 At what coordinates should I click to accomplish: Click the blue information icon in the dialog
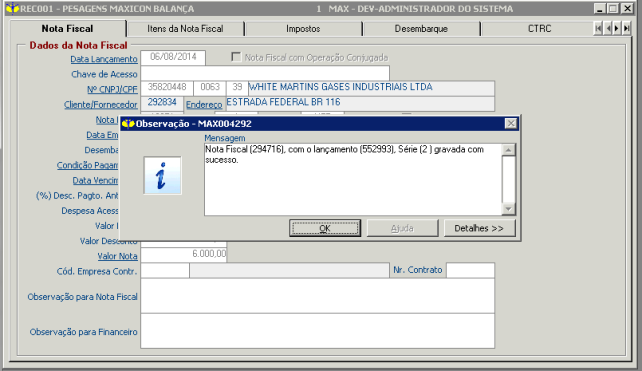(x=162, y=175)
